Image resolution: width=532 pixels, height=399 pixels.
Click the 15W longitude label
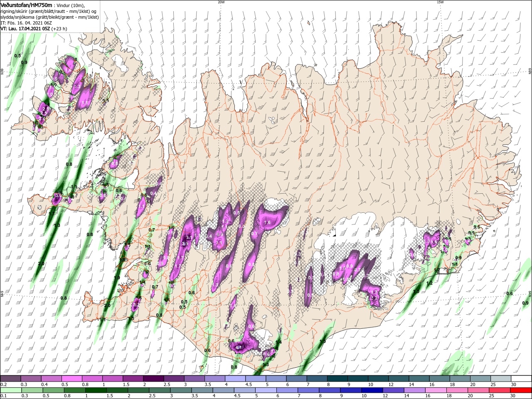(440, 2)
